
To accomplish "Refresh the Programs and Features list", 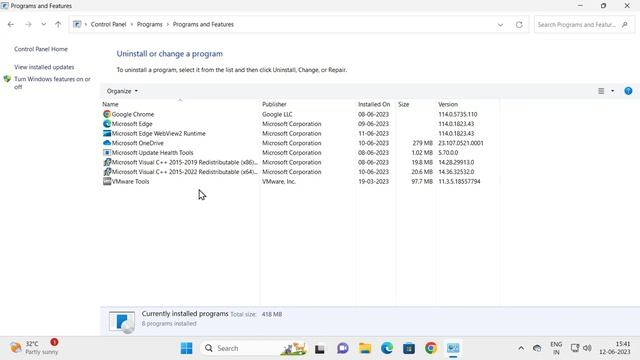I will 519,24.
